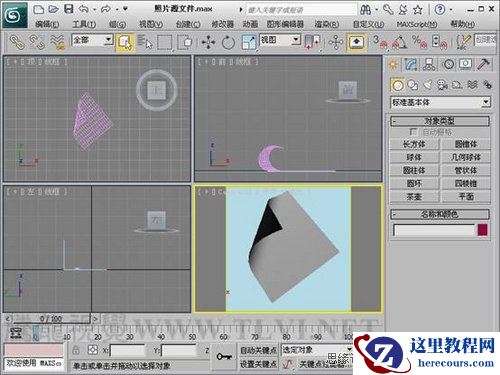The image size is (500, 375).
Task: Switch to the Display command panel tab
Action: coord(465,64)
